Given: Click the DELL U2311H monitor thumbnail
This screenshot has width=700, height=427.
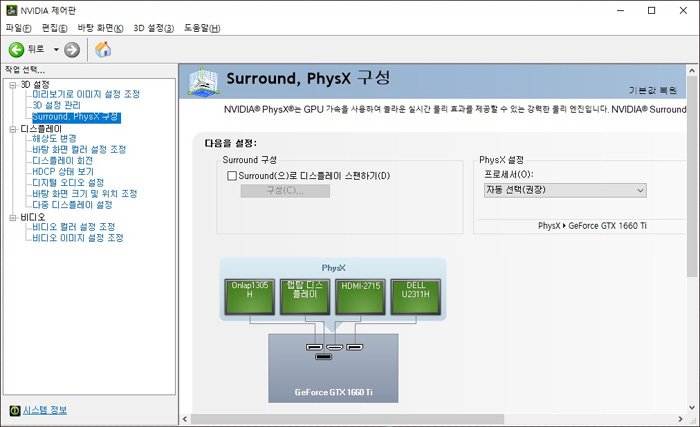Looking at the screenshot, I should 416,297.
